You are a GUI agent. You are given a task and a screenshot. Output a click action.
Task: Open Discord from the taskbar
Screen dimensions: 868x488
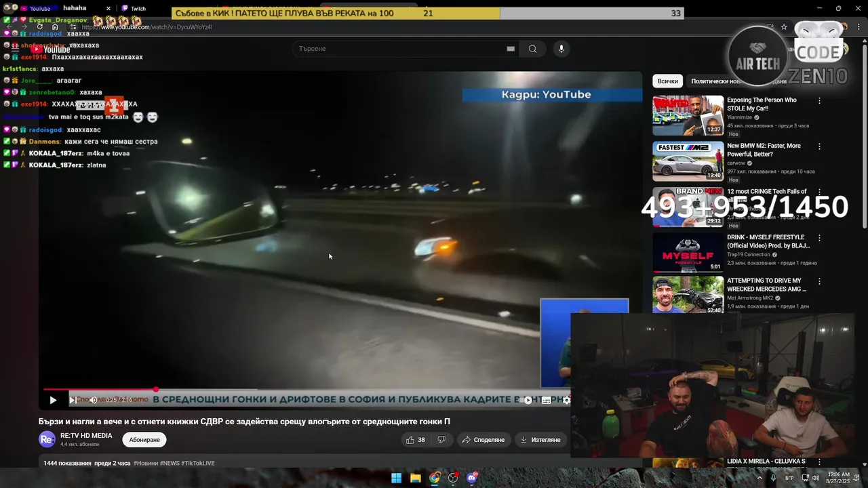tap(472, 478)
